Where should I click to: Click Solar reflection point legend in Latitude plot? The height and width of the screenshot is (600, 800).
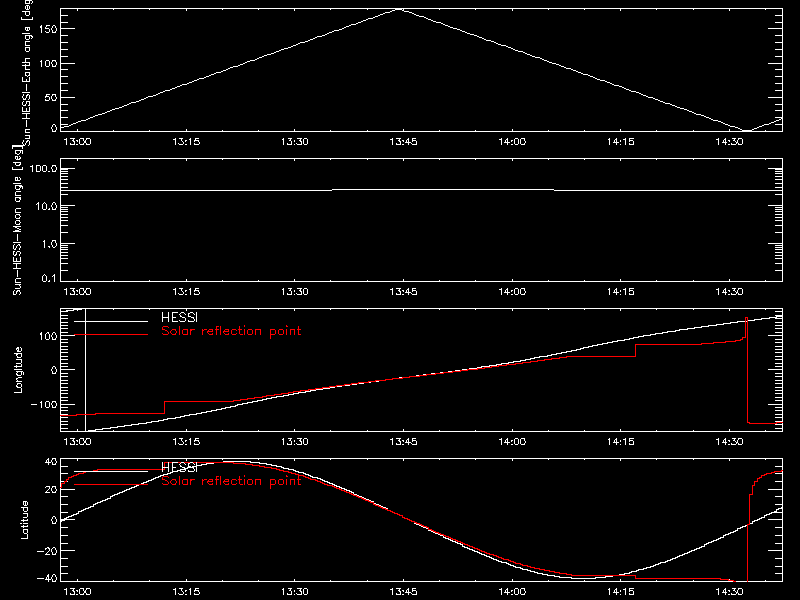[x=231, y=482]
